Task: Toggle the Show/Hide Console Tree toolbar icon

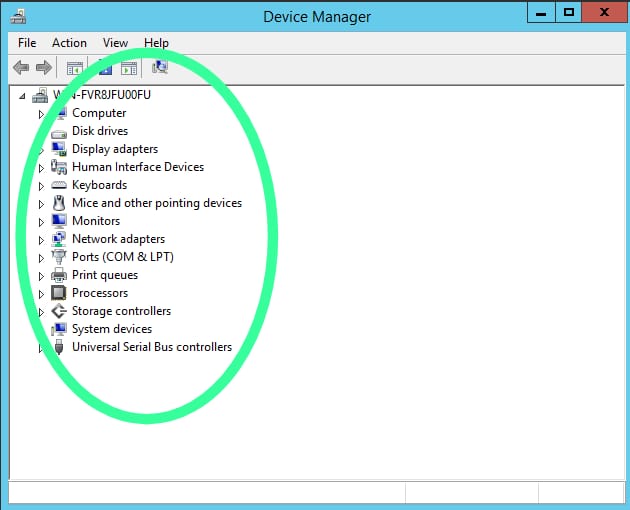Action: click(74, 68)
